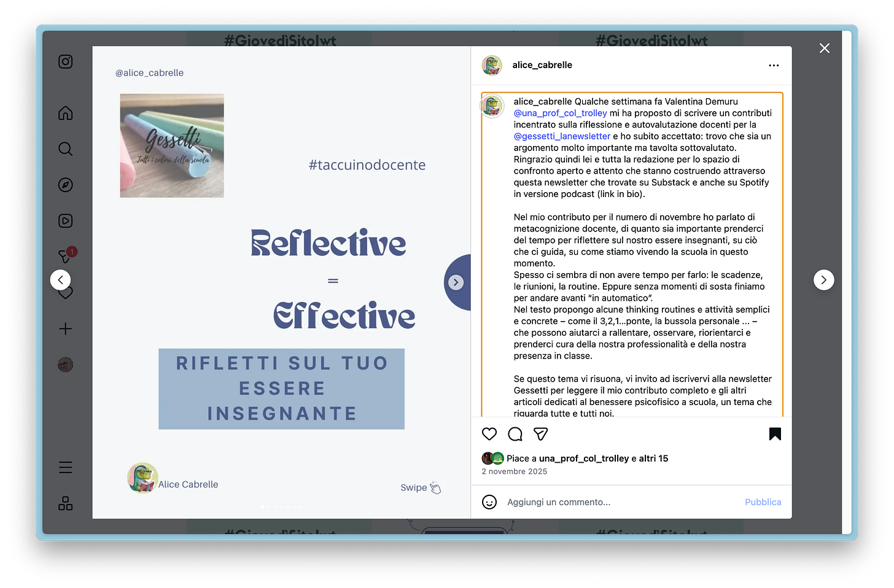Click the Reflective heading on slide
The width and height of the screenshot is (894, 588).
coord(328,243)
